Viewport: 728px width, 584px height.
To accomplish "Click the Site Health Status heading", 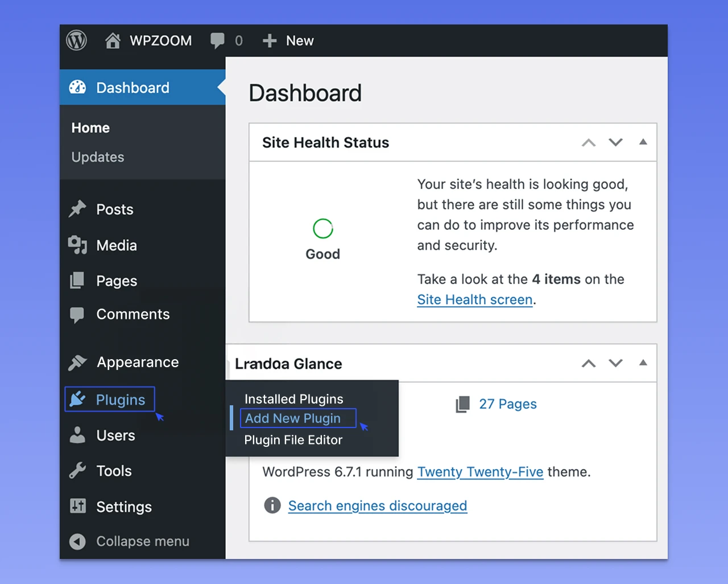I will (x=325, y=142).
